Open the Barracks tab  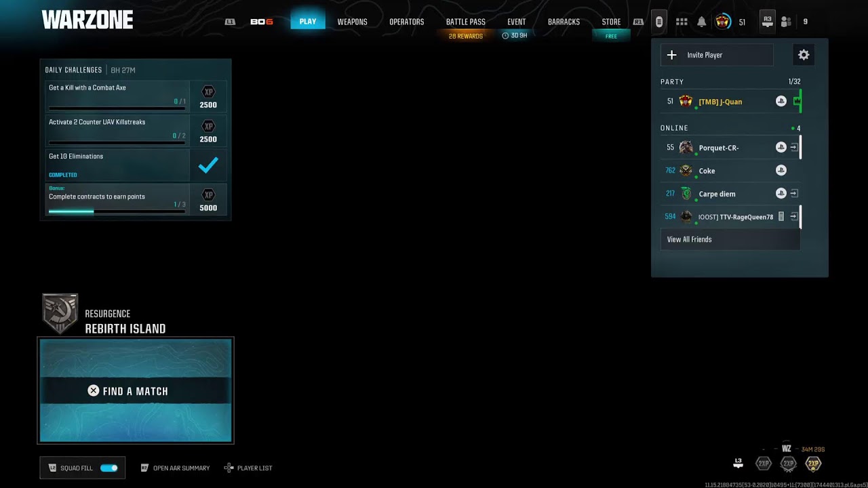pyautogui.click(x=564, y=22)
